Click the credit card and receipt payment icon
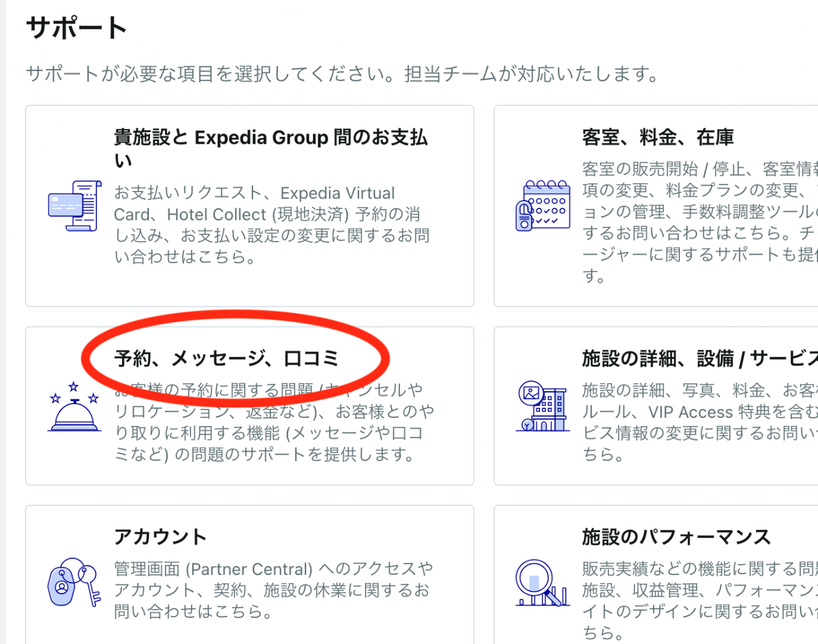 (75, 206)
